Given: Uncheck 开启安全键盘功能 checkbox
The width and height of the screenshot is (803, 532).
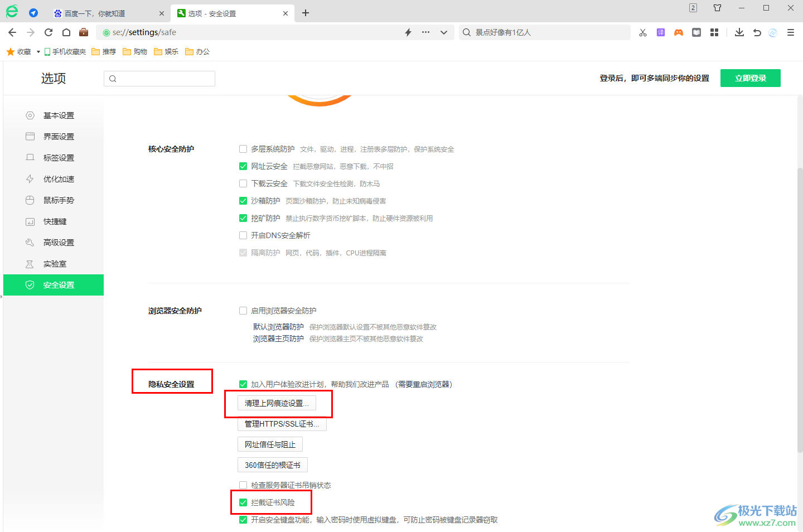Looking at the screenshot, I should point(243,520).
